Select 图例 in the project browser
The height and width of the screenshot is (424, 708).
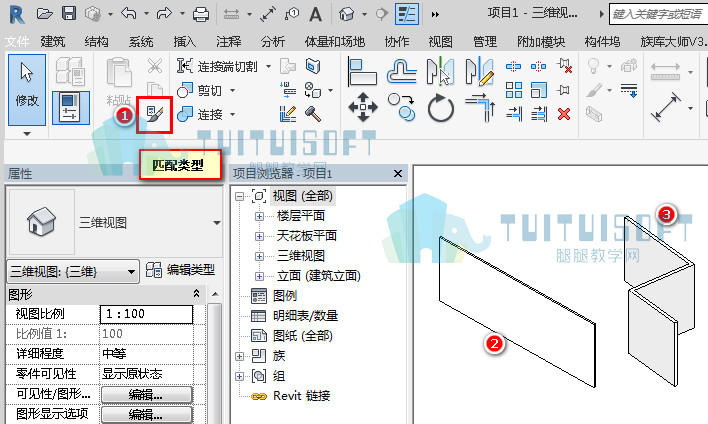point(285,296)
